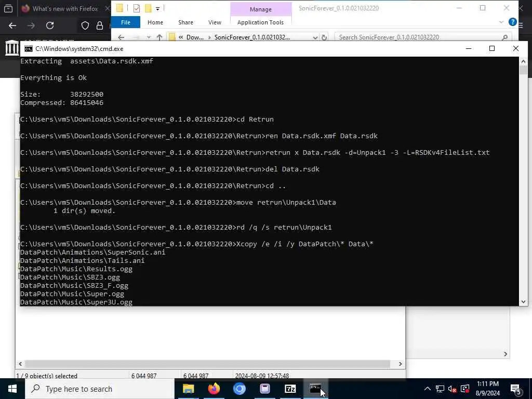The width and height of the screenshot is (532, 399).
Task: Open the File tab in Explorer ribbon
Action: pos(126,22)
